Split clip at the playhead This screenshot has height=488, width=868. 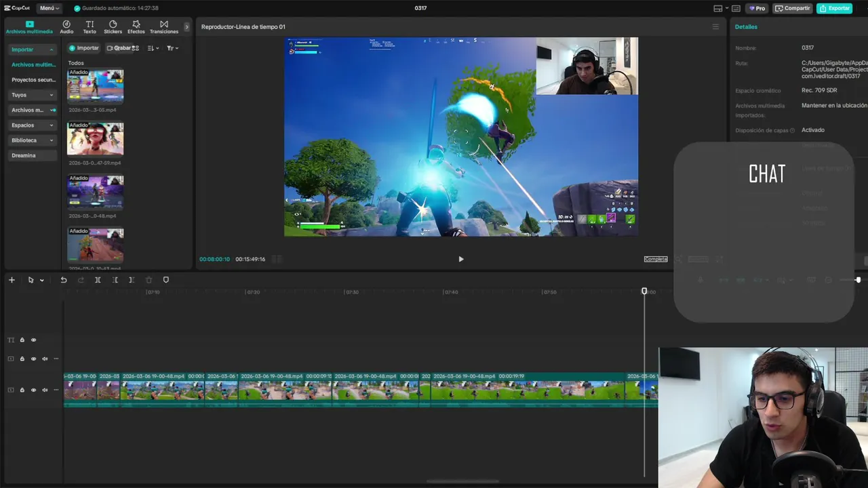point(98,280)
